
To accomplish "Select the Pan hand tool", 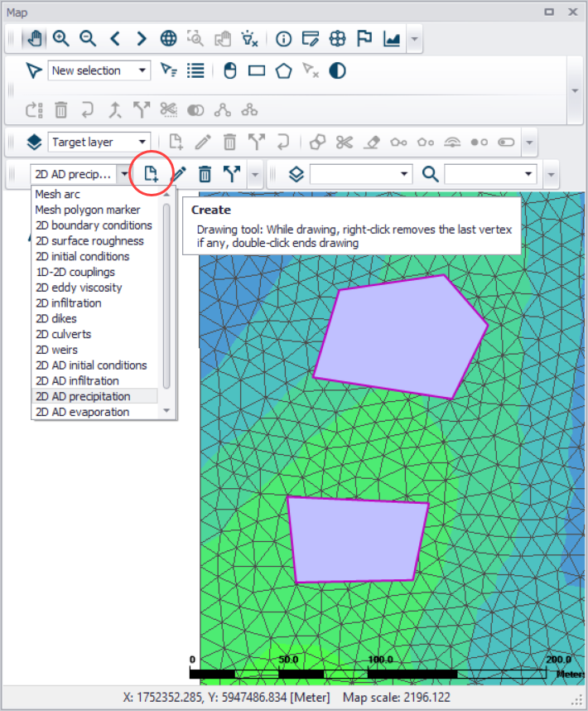I will click(34, 39).
